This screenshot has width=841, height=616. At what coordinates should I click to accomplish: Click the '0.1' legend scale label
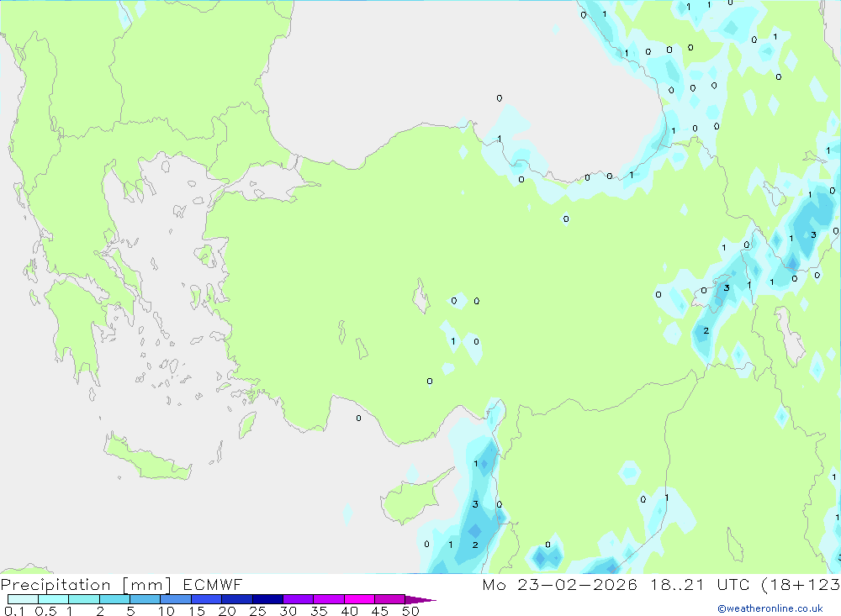coord(14,611)
